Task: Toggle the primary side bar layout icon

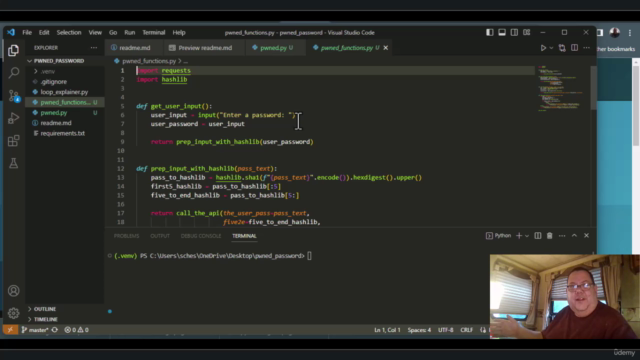Action: [x=489, y=32]
